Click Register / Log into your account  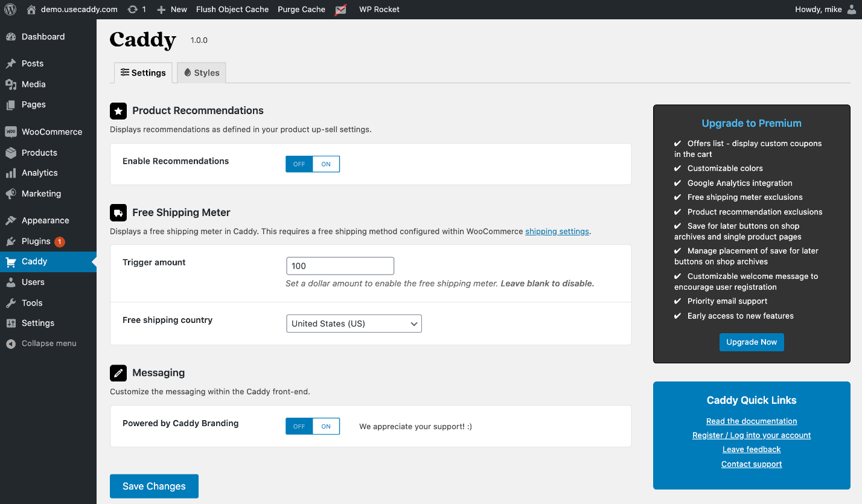tap(752, 435)
